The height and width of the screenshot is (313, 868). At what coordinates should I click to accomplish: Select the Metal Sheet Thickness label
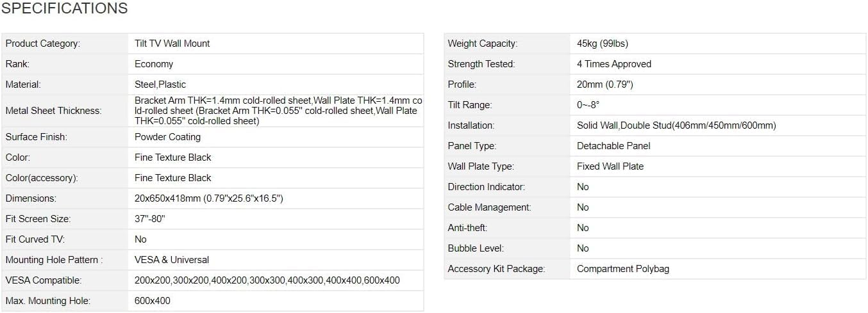click(53, 111)
